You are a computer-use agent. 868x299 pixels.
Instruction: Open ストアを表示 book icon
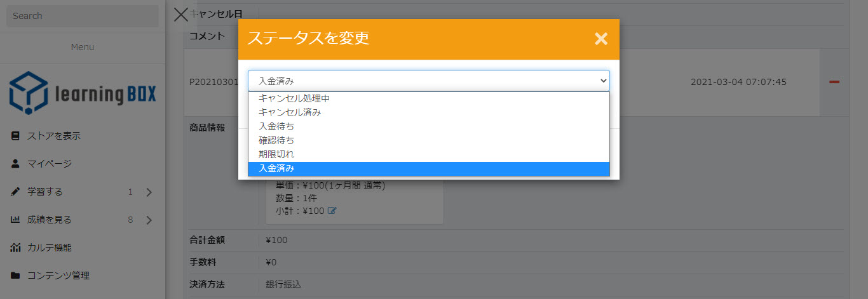click(15, 136)
